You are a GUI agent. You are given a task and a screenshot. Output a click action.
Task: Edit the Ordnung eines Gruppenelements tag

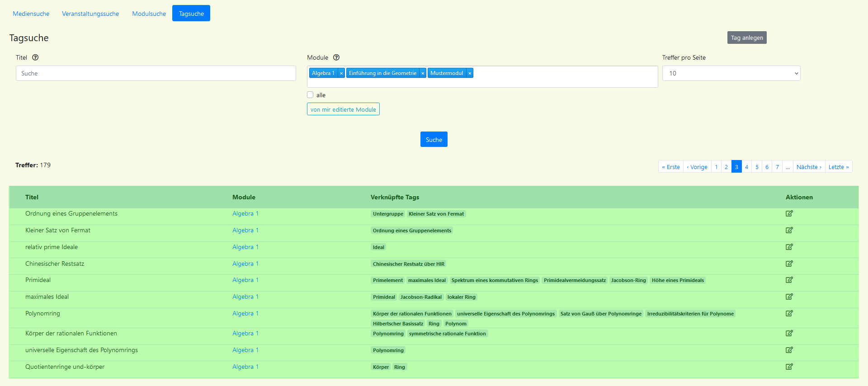click(789, 214)
